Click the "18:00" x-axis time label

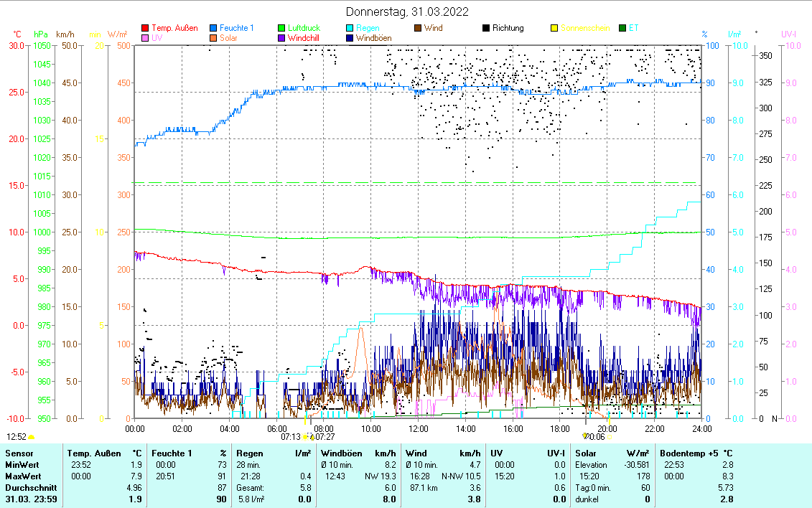[x=560, y=429]
